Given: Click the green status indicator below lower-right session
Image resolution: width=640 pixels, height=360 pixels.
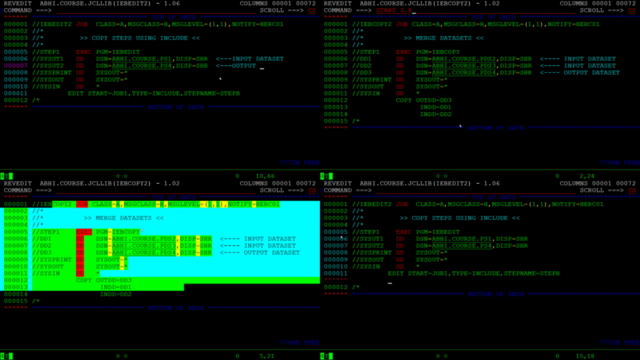Looking at the screenshot, I should coord(327,356).
